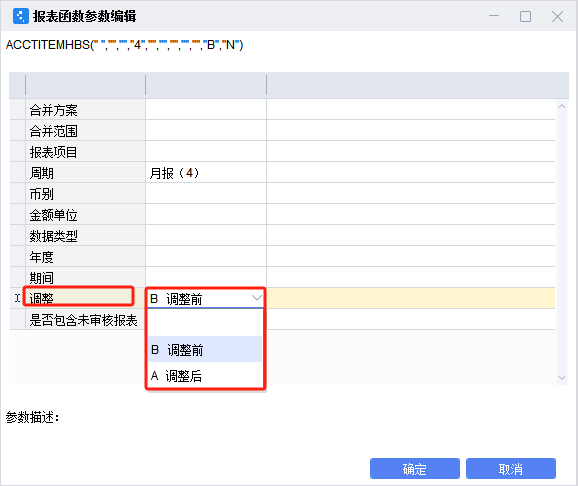The height and width of the screenshot is (486, 578).
Task: Click the 合并范围 value cell
Action: [206, 131]
